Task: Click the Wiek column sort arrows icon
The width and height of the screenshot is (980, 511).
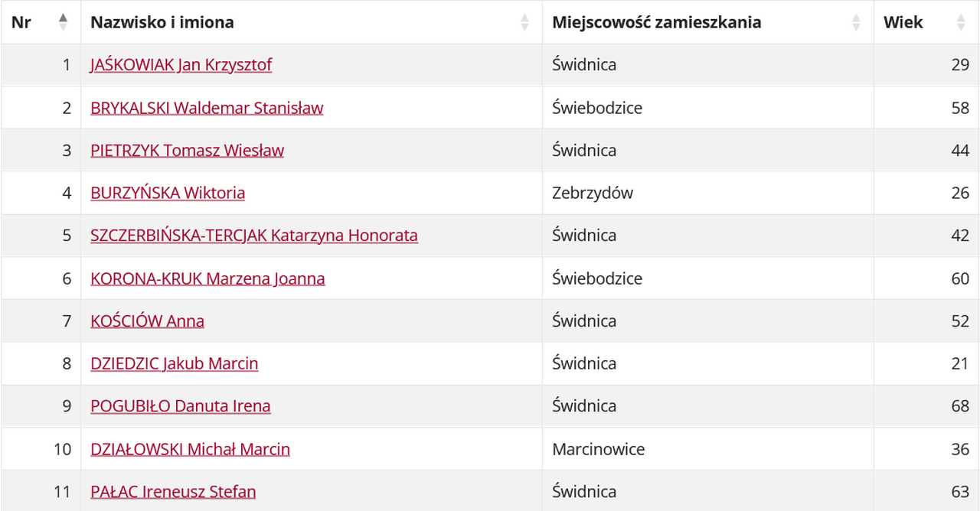Action: pyautogui.click(x=961, y=22)
